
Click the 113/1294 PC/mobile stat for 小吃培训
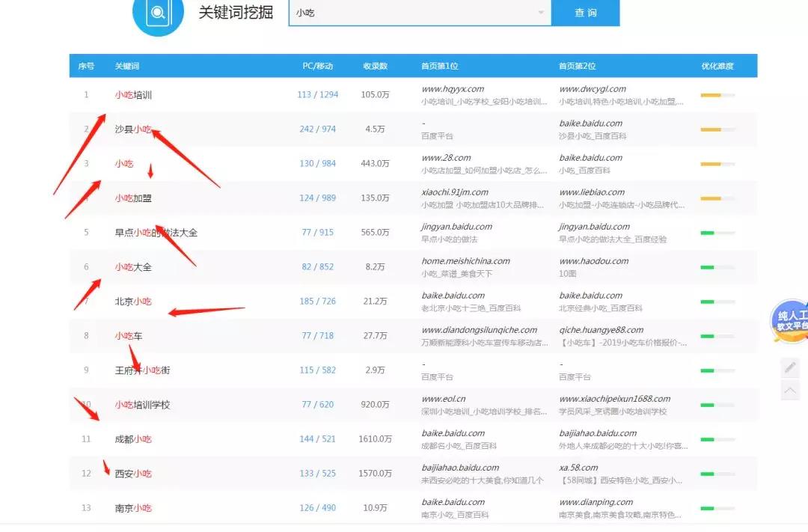click(316, 94)
